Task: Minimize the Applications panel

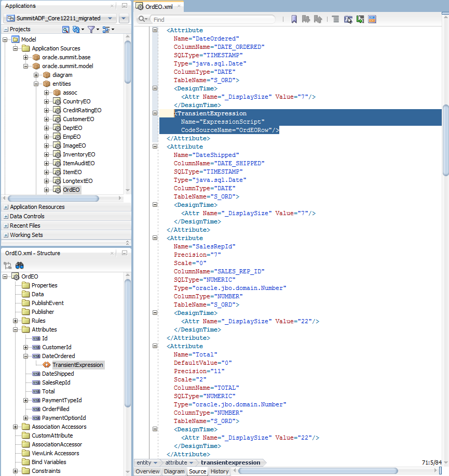Action: point(125,6)
